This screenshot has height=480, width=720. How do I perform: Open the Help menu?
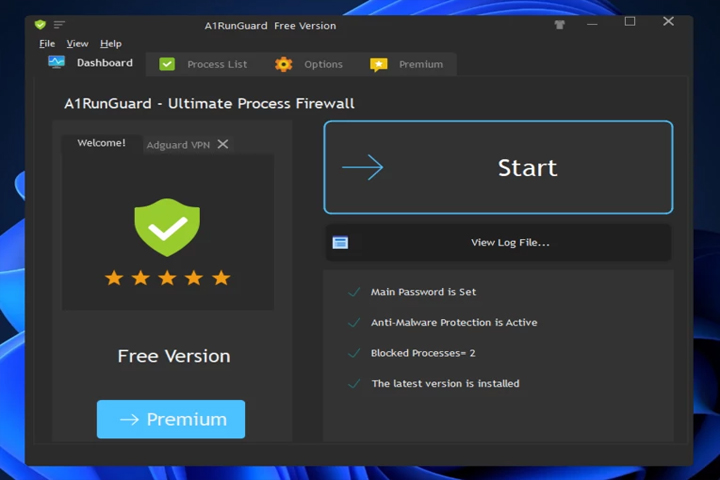click(111, 44)
